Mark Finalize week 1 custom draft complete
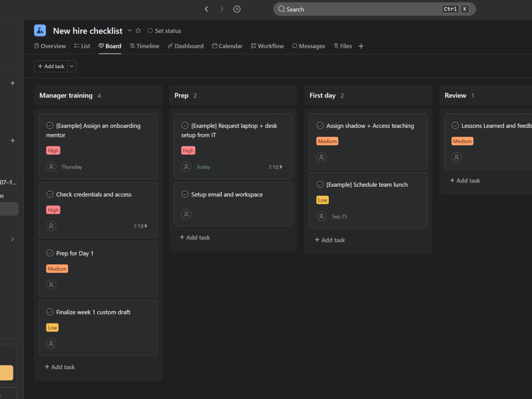 click(x=50, y=312)
